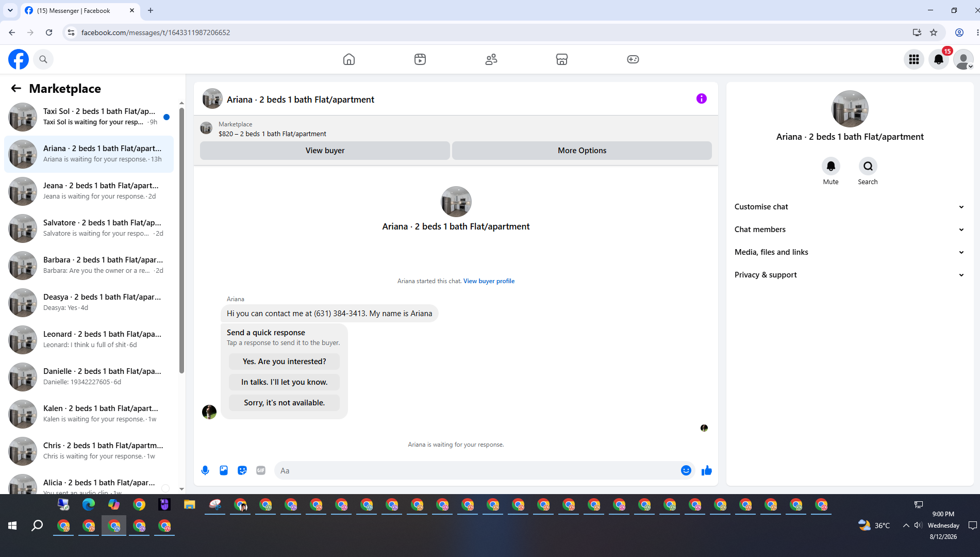Image resolution: width=980 pixels, height=557 pixels.
Task: Open the purple conversation information icon
Action: tap(702, 99)
